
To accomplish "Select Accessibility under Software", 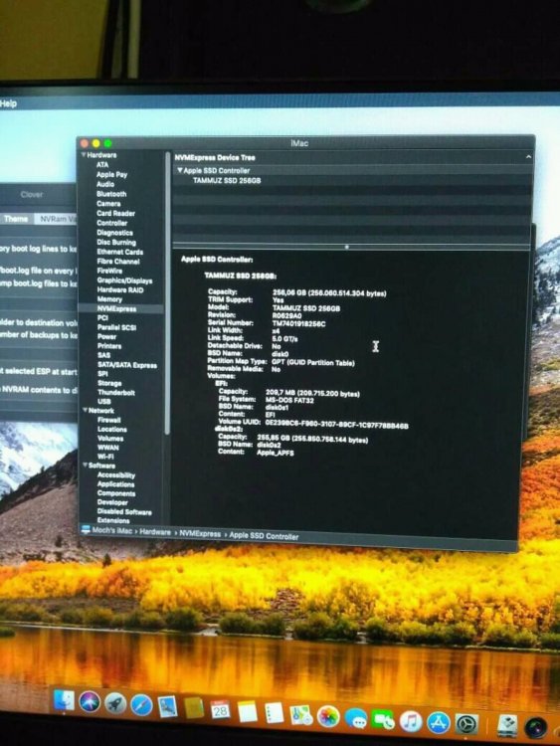I will (x=116, y=474).
